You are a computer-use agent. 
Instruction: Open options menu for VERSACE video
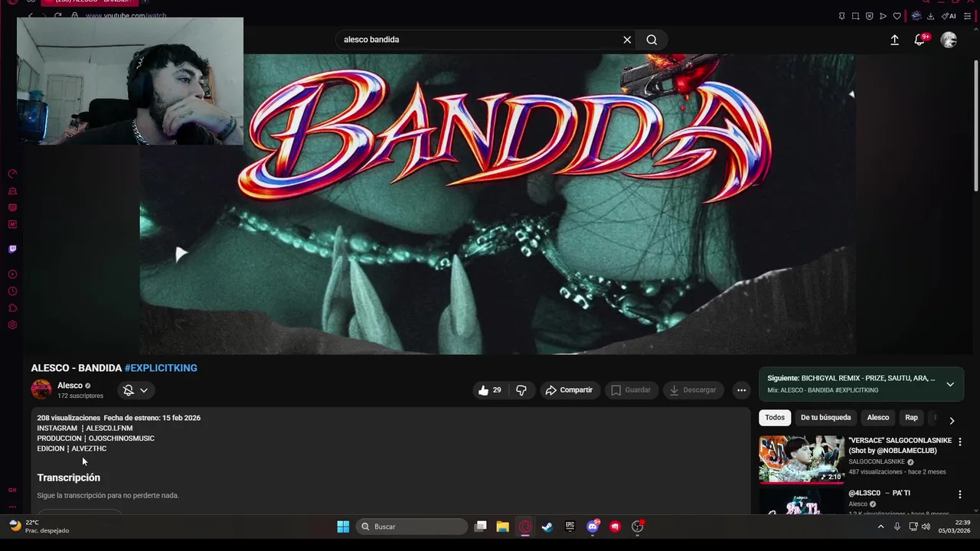960,442
